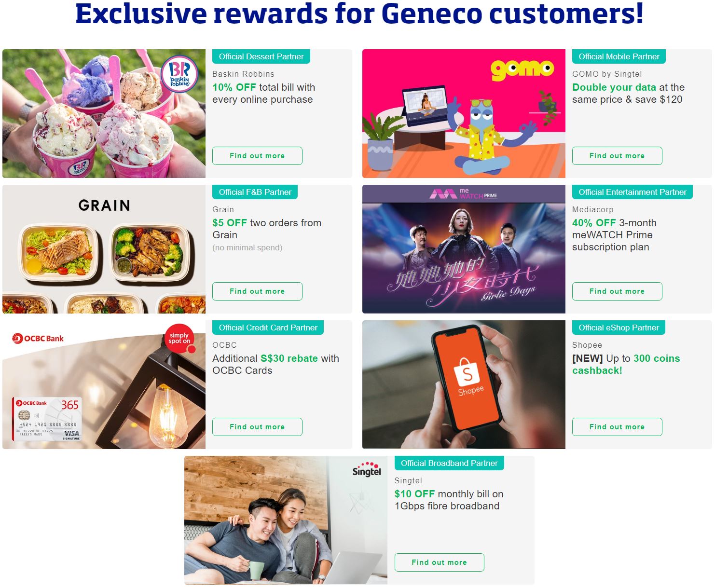Select 'Find out more' for Grain offer
This screenshot has width=715, height=588.
(257, 291)
